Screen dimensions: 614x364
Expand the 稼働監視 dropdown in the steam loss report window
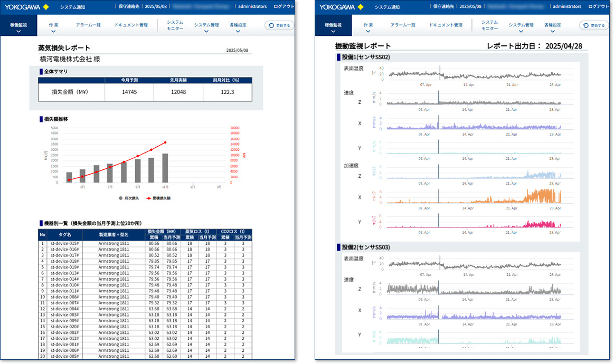(18, 31)
